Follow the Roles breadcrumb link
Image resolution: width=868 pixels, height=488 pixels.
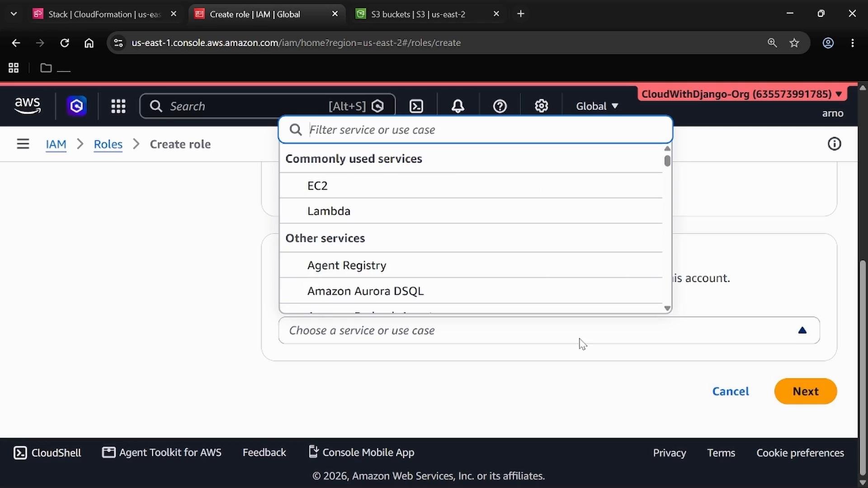click(x=108, y=144)
